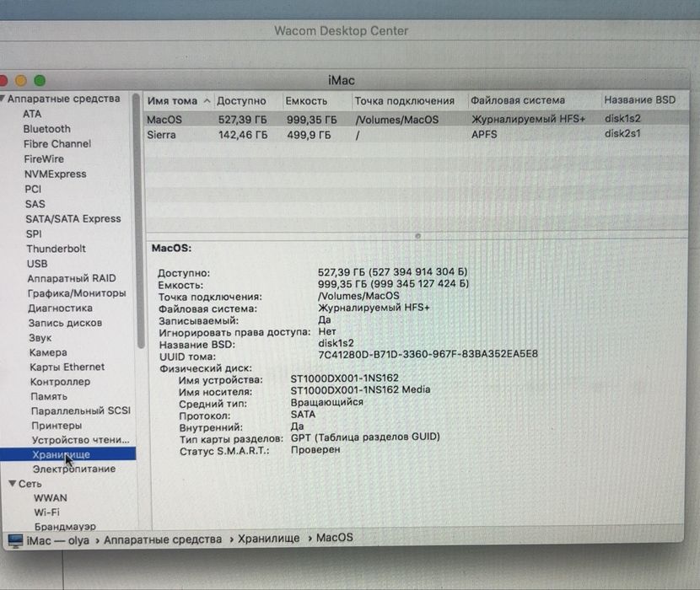700x590 pixels.
Task: Sort by Точка подключения column header
Action: 409,101
